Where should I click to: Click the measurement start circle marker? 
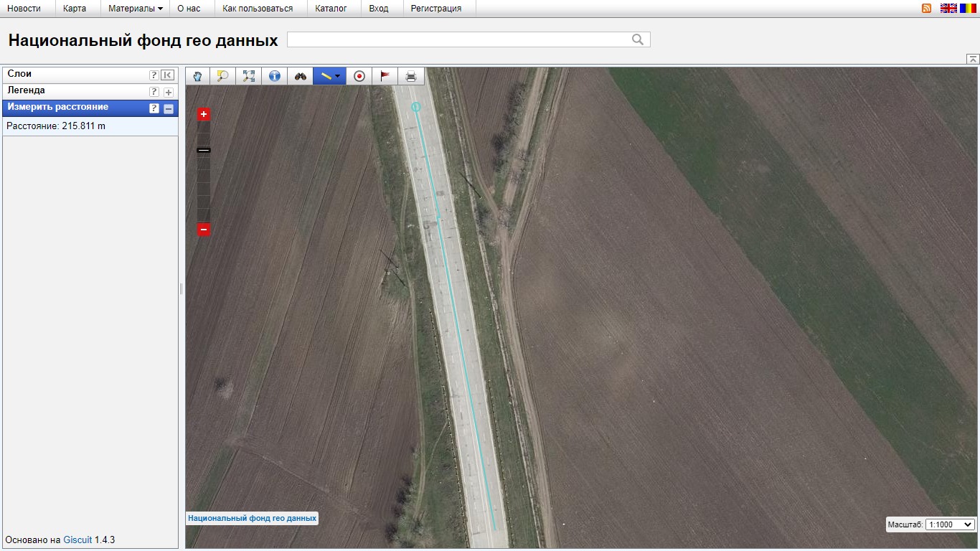pos(415,107)
